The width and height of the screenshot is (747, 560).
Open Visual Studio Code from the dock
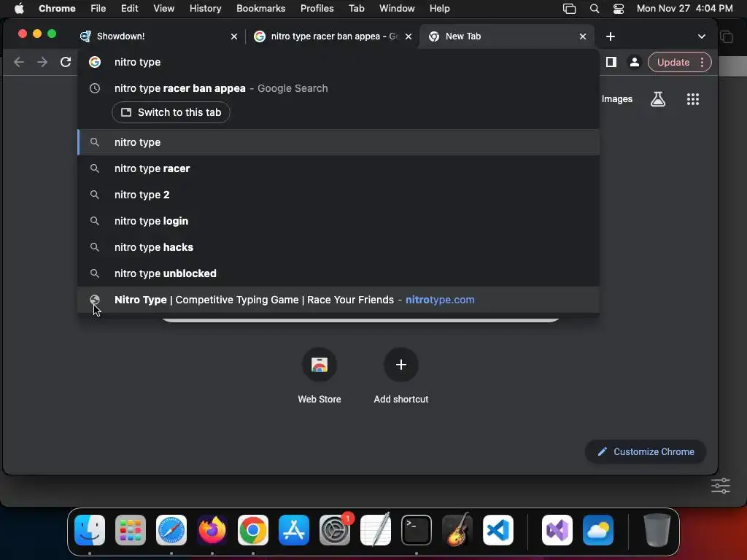coord(498,530)
